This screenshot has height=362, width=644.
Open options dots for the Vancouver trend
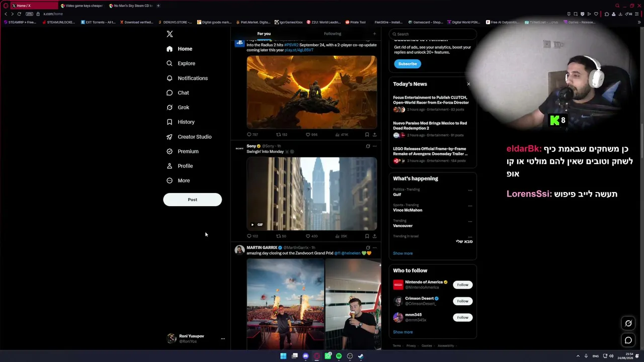coord(470,221)
